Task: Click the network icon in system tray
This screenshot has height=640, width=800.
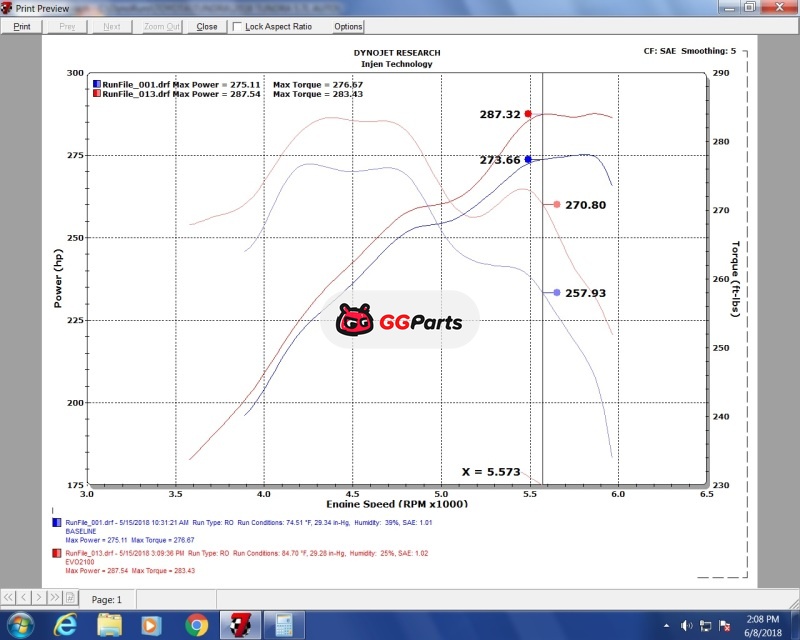Action: (705, 625)
